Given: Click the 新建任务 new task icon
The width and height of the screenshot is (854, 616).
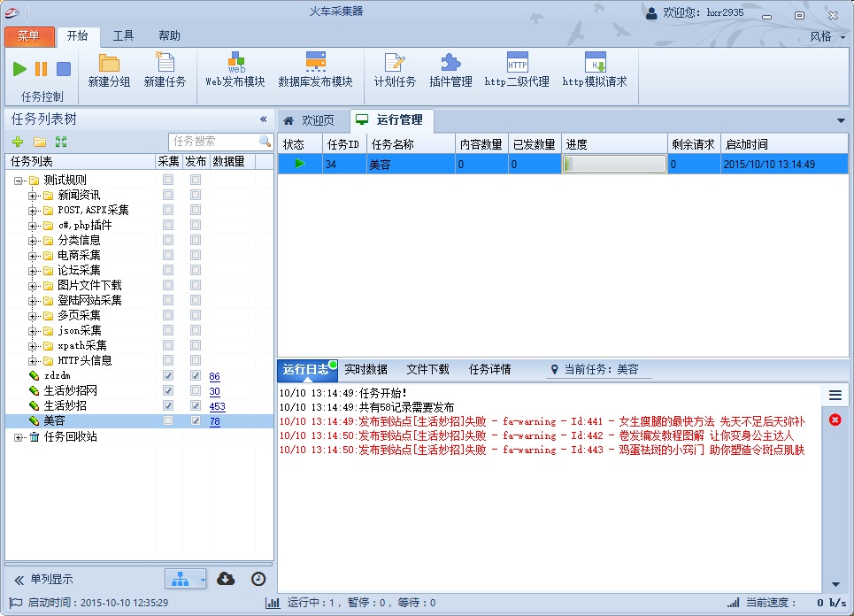Looking at the screenshot, I should [165, 71].
